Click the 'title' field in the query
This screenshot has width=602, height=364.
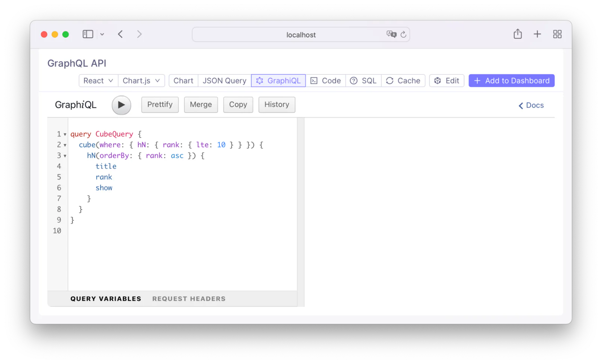(x=106, y=166)
